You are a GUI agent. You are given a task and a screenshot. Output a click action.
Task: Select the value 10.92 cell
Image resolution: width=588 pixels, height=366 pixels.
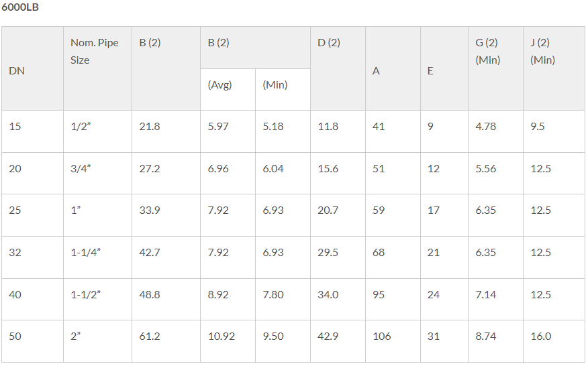pos(228,341)
